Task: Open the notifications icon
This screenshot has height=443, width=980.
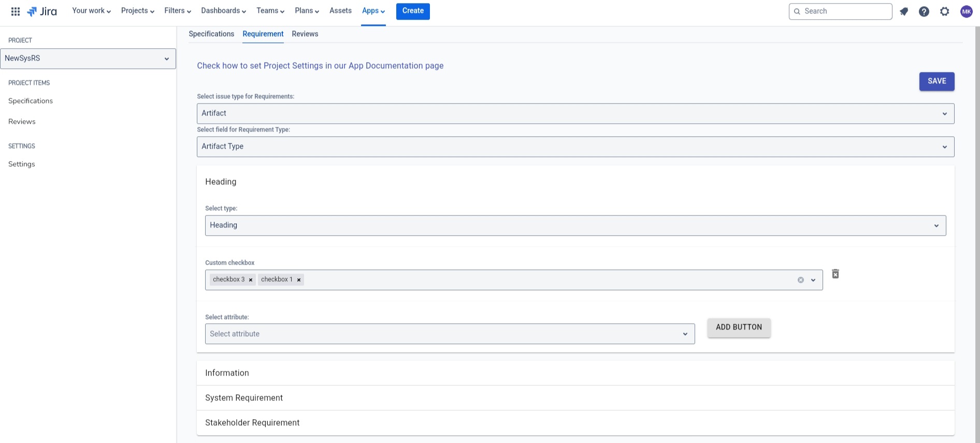Action: 904,11
